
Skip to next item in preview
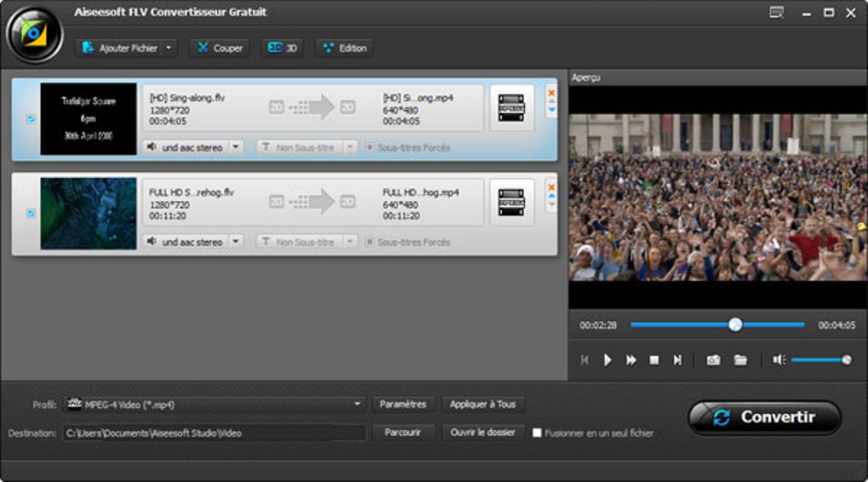point(677,360)
